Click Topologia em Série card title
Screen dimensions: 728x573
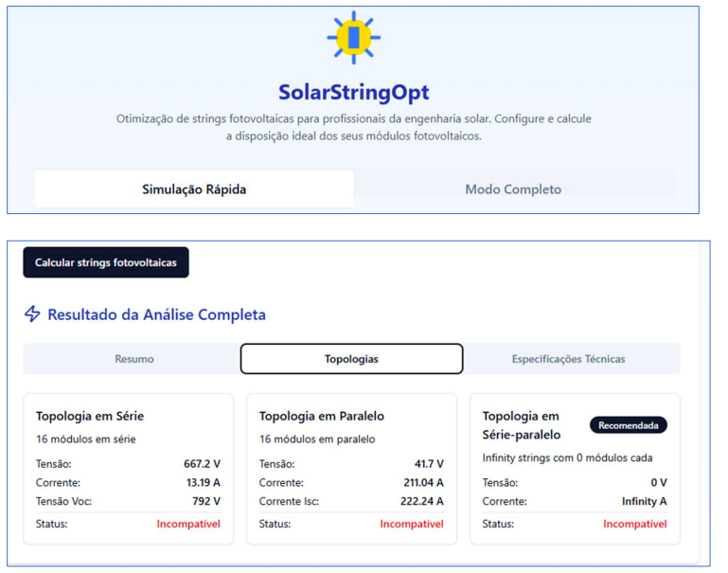click(90, 416)
